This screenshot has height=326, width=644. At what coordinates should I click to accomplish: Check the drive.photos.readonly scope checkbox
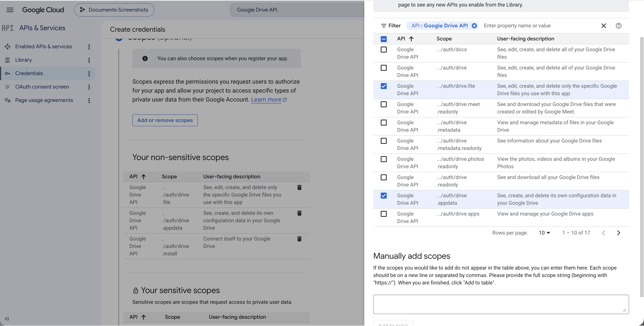[384, 159]
